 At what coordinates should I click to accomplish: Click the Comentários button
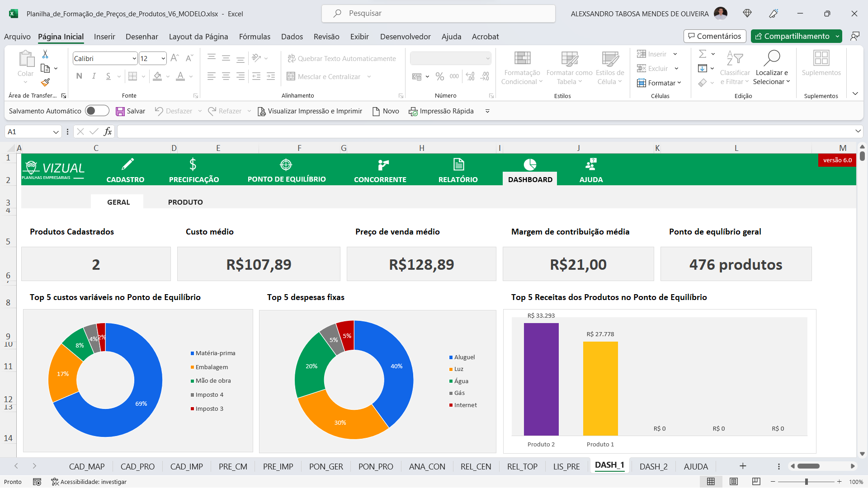tap(714, 36)
